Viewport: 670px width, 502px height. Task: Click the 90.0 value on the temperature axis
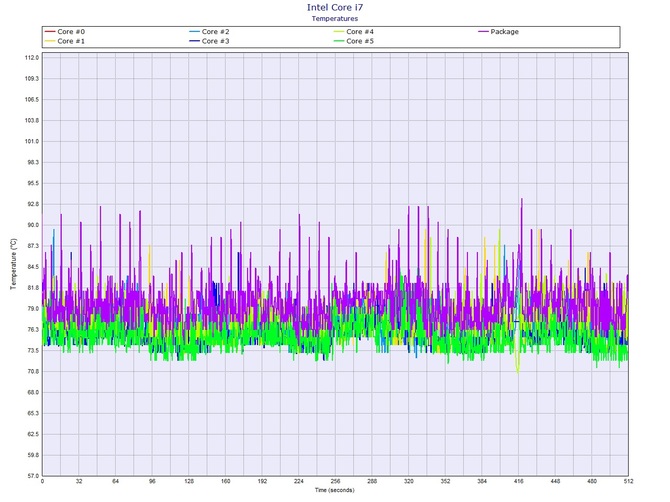[33, 225]
